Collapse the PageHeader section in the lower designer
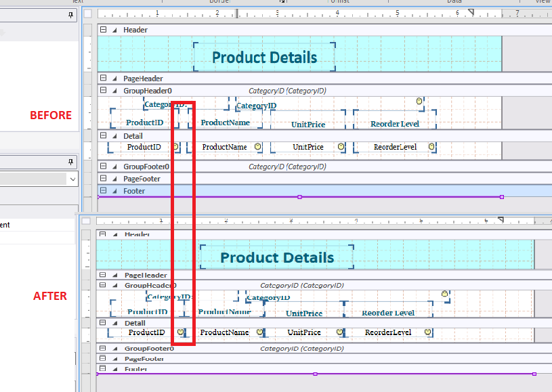 click(x=102, y=275)
